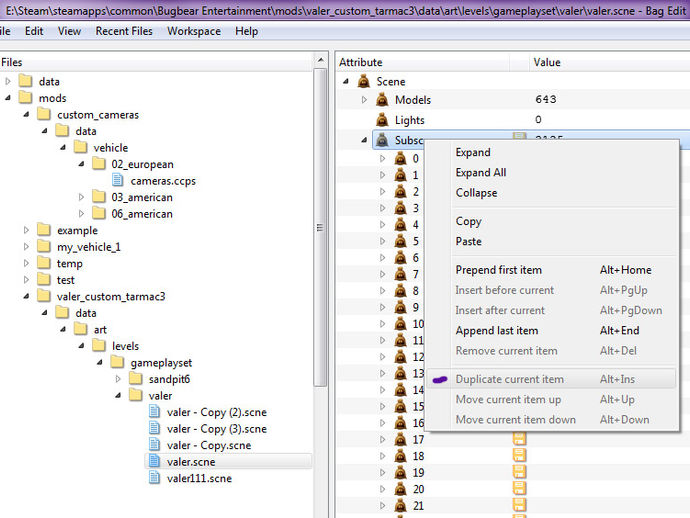This screenshot has width=690, height=518.
Task: Expand the example folder
Action: pyautogui.click(x=26, y=230)
